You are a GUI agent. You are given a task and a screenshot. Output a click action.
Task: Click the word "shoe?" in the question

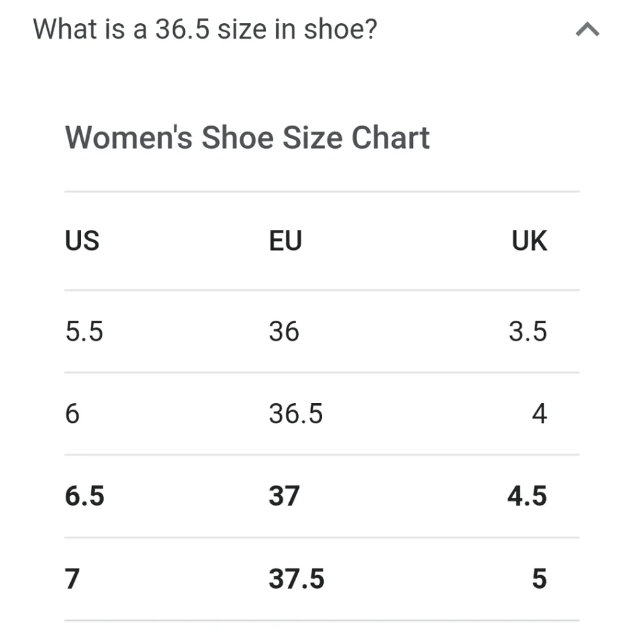[x=341, y=29]
